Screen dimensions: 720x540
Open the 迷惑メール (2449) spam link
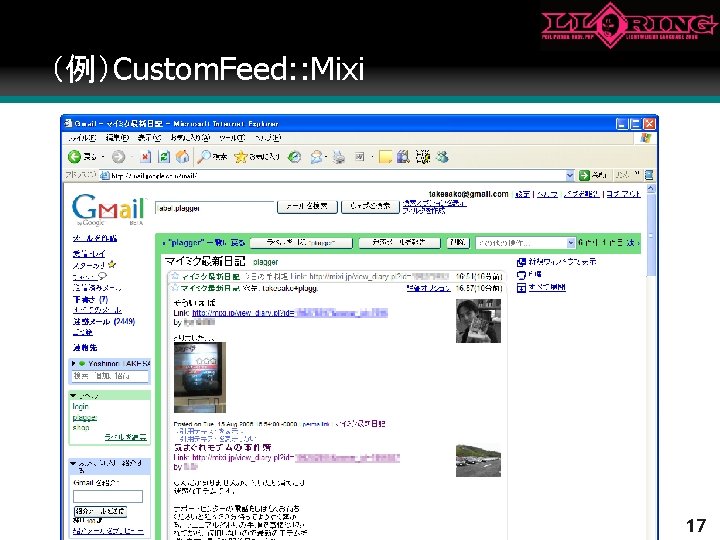click(104, 321)
